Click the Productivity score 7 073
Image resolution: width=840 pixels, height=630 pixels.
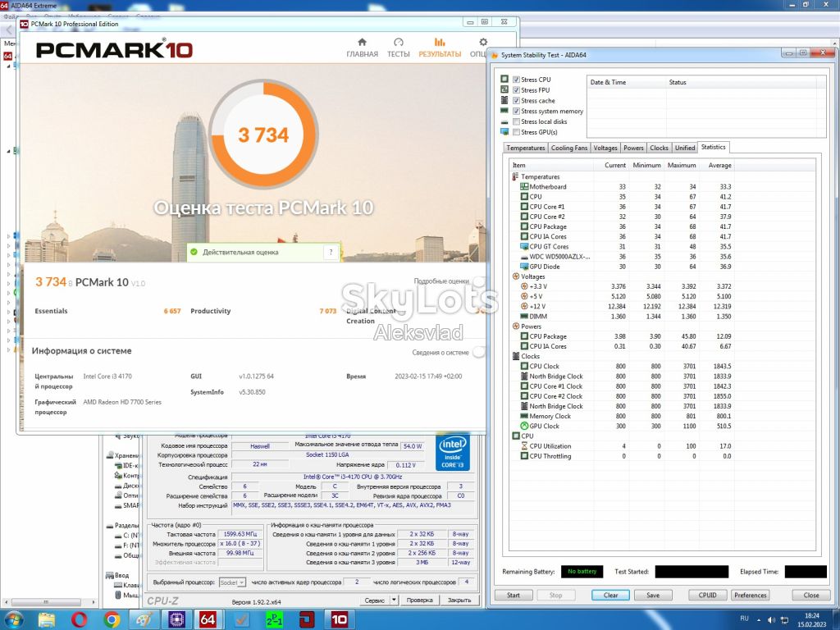tap(328, 311)
